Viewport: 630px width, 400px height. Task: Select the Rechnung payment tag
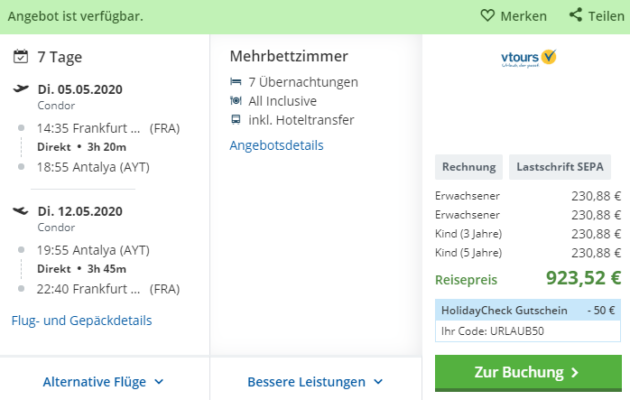(468, 167)
